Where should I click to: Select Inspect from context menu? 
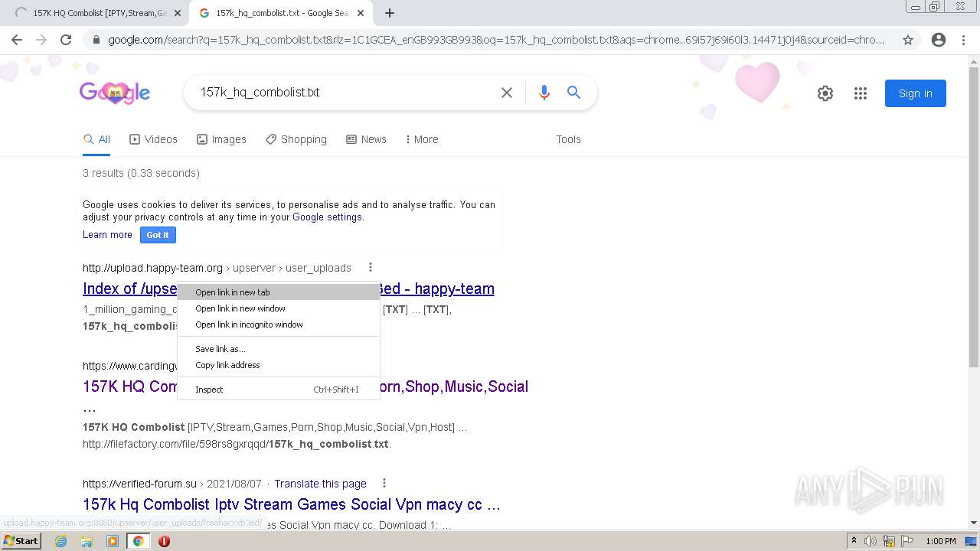point(279,390)
